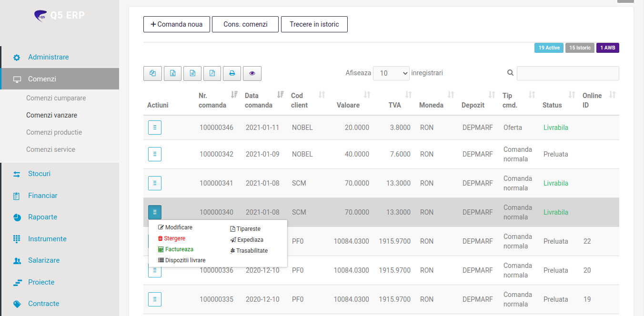Image resolution: width=644 pixels, height=316 pixels.
Task: Click NOBEL client of order 100000342
Action: coord(302,154)
